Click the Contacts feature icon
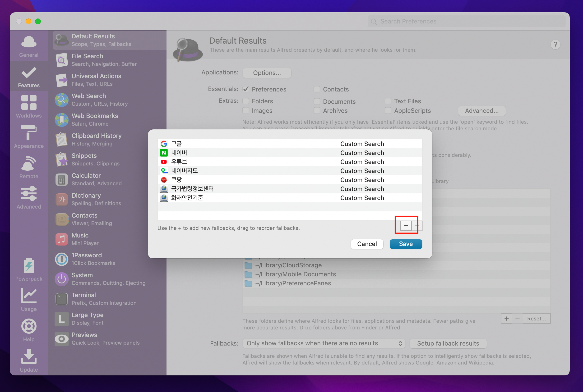Image resolution: width=583 pixels, height=392 pixels. click(62, 219)
